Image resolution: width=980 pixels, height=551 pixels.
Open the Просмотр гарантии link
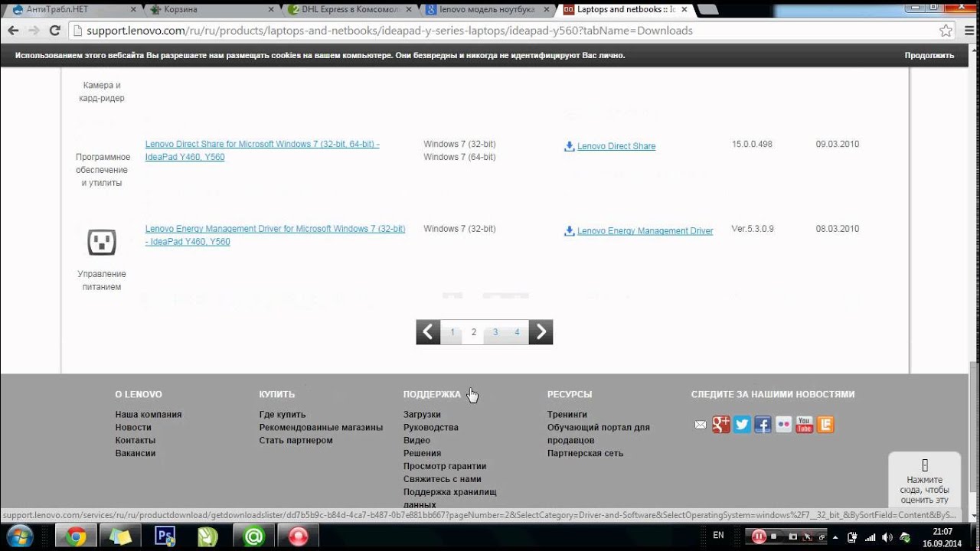tap(445, 466)
